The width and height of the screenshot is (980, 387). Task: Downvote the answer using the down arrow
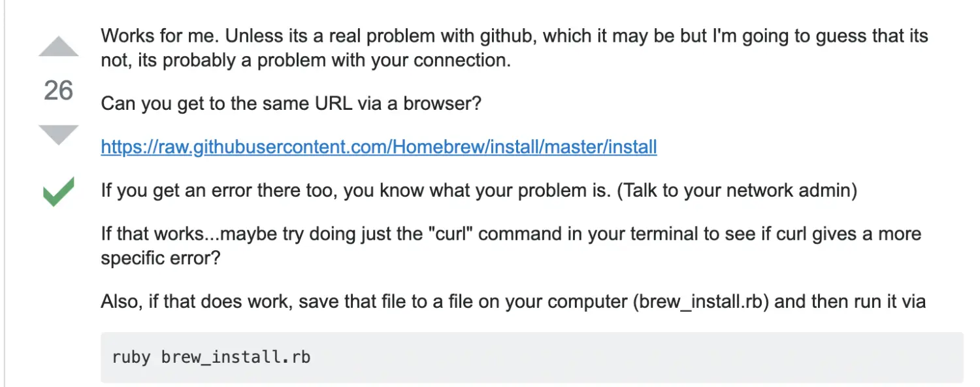[59, 135]
